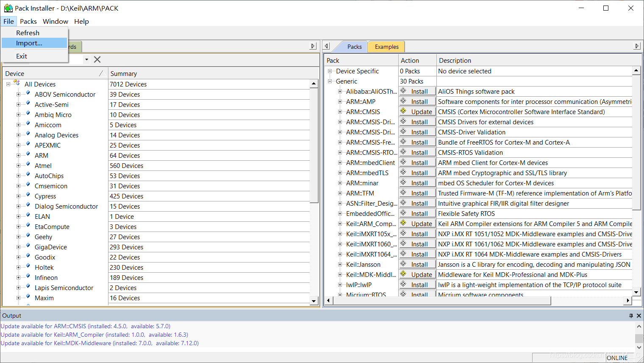Viewport: 644px width, 363px height.
Task: Expand the Dialog Semiconductor node
Action: pyautogui.click(x=18, y=207)
